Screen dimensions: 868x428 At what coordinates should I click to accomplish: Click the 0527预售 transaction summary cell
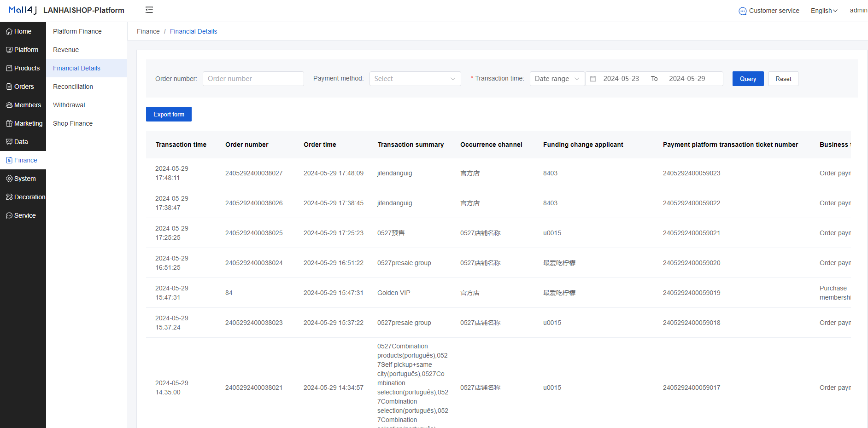pos(391,233)
